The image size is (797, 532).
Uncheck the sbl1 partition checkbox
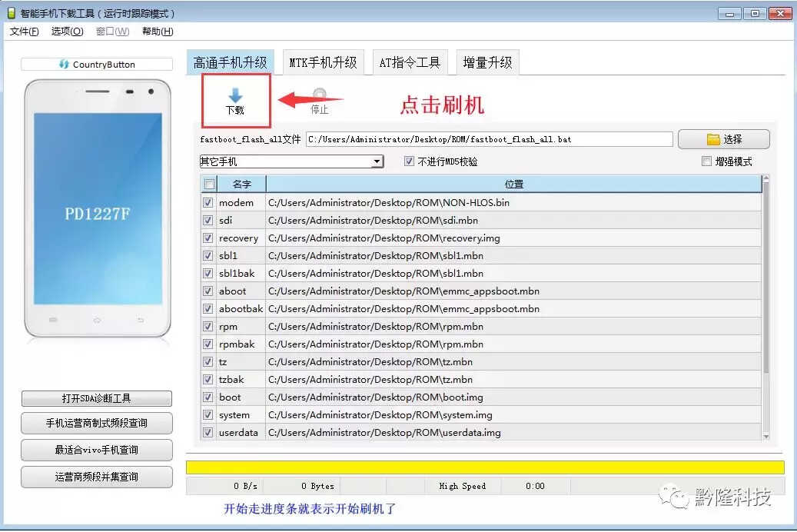pyautogui.click(x=208, y=255)
